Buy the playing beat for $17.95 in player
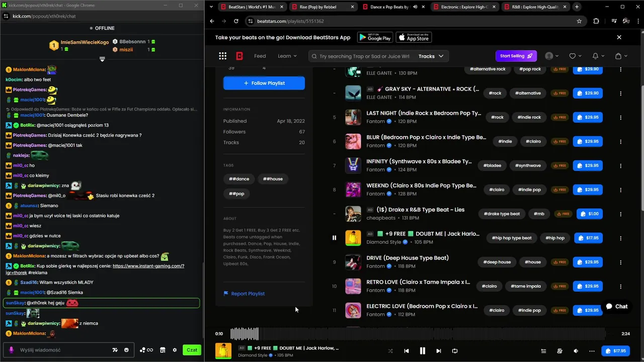Image resolution: width=644 pixels, height=362 pixels. tap(616, 351)
